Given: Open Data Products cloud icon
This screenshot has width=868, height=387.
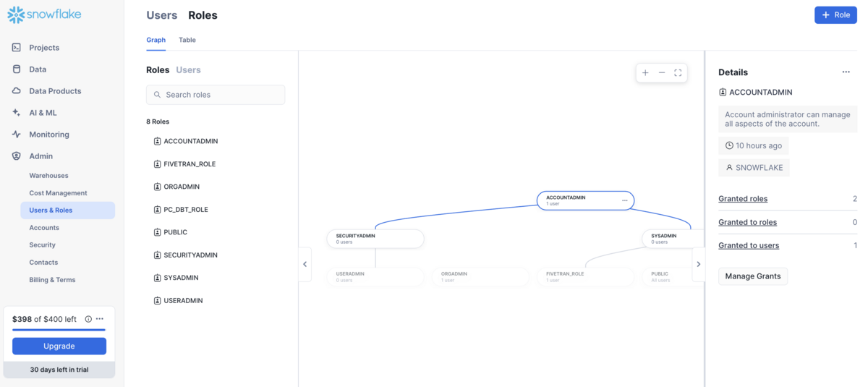Looking at the screenshot, I should coord(17,91).
